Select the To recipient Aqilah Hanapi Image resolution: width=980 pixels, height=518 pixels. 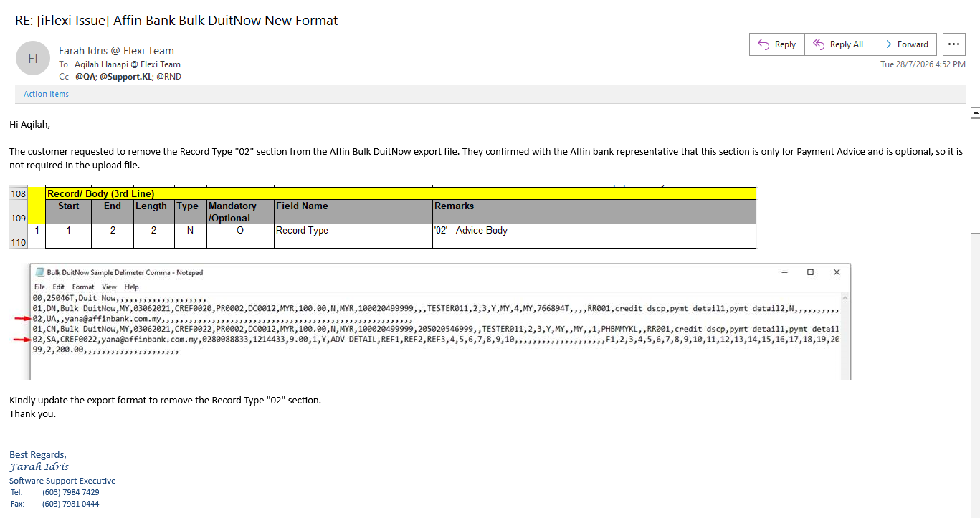pyautogui.click(x=128, y=64)
